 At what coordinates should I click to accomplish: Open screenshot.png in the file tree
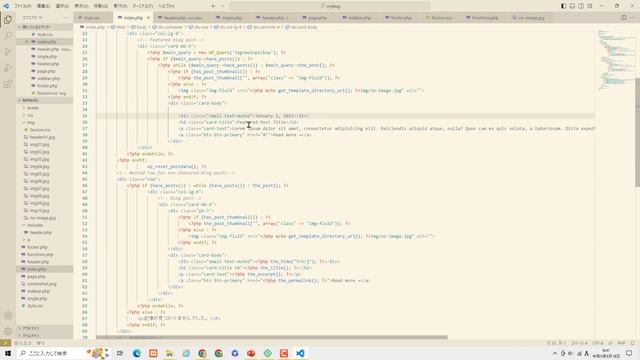[x=42, y=284]
